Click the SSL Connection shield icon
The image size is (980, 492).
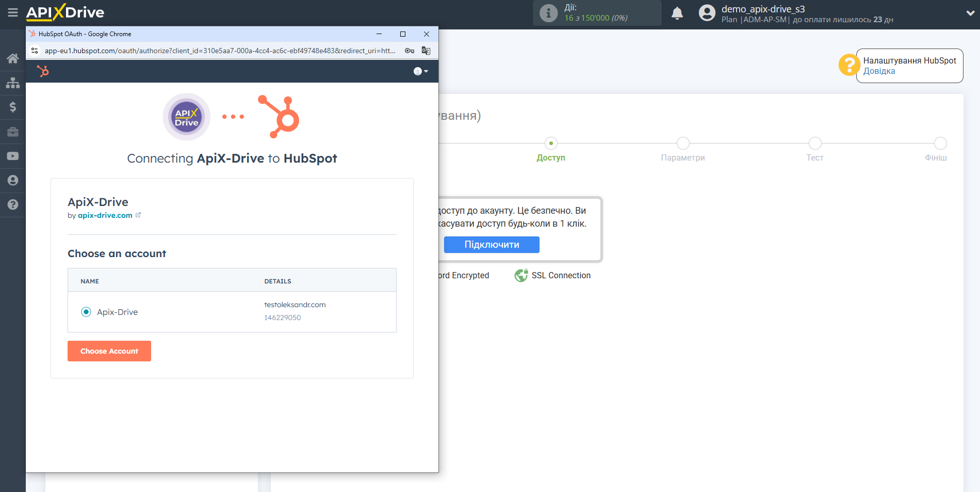click(521, 275)
